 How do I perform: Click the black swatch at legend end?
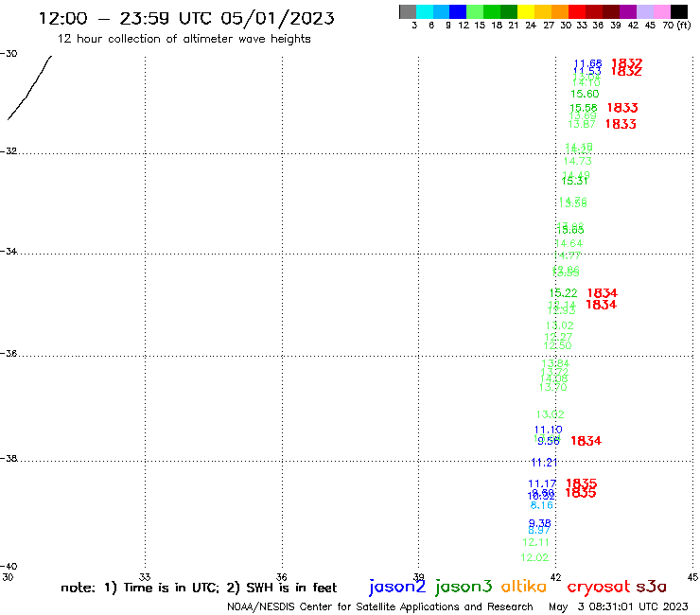pyautogui.click(x=679, y=11)
